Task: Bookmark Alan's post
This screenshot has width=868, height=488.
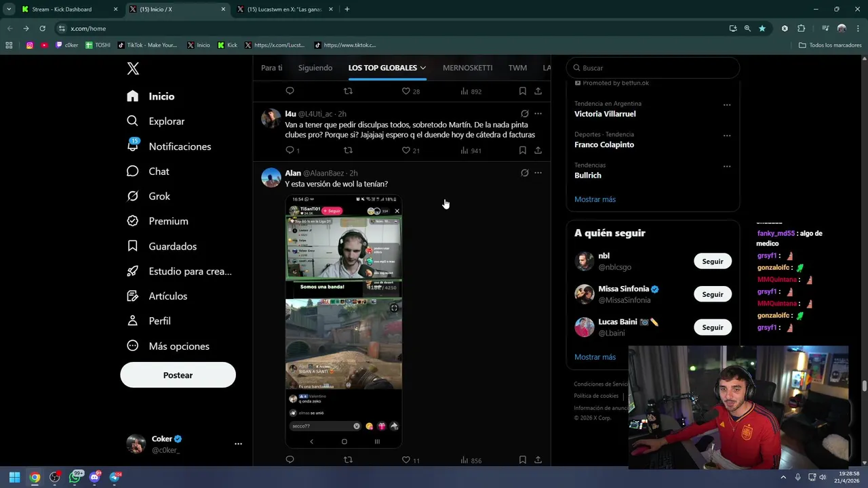Action: (x=522, y=460)
